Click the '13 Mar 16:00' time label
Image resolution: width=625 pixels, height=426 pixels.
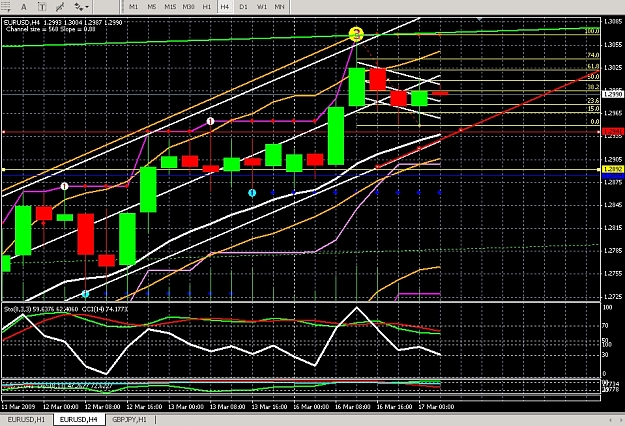pos(269,407)
